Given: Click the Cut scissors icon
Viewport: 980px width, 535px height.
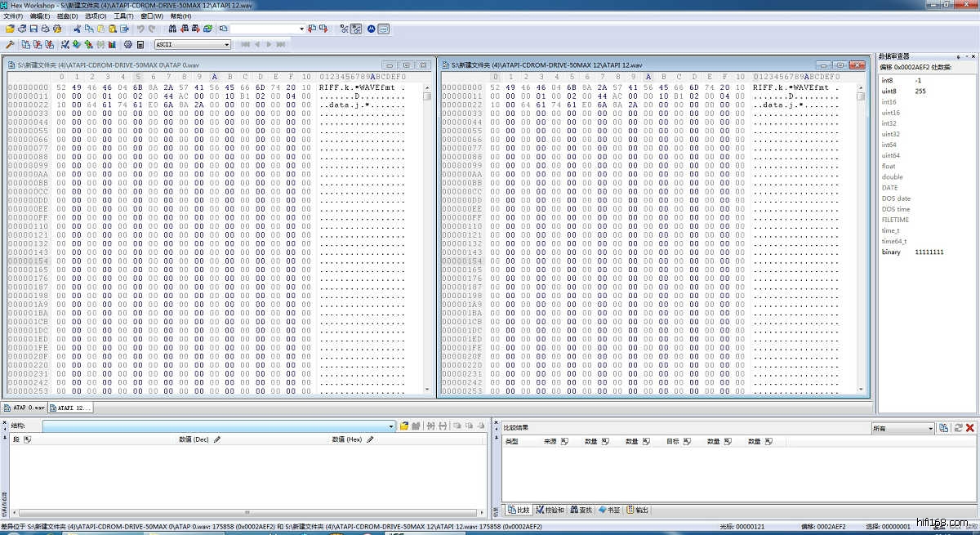Looking at the screenshot, I should [78, 29].
